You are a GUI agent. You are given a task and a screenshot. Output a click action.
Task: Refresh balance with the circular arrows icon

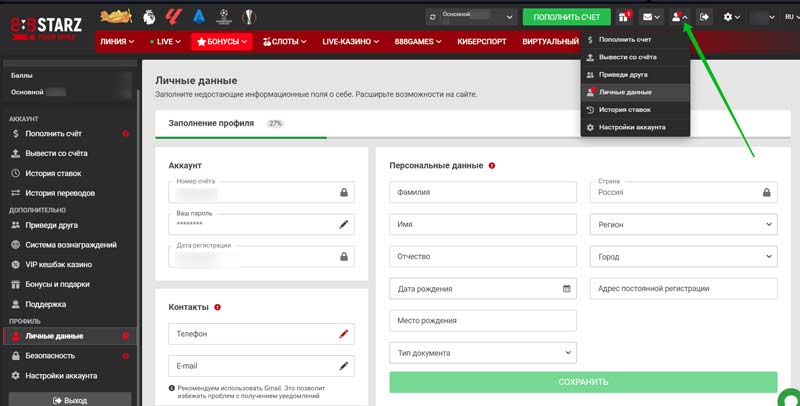click(x=433, y=17)
